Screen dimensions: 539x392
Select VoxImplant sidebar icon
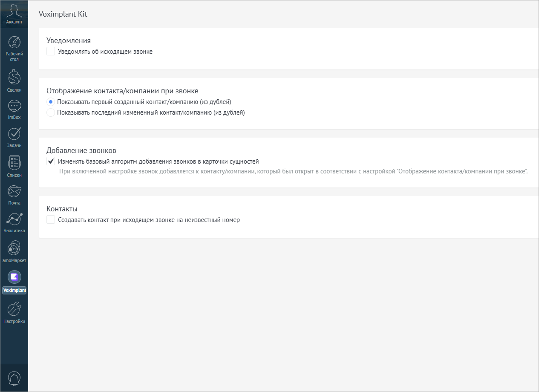(14, 277)
